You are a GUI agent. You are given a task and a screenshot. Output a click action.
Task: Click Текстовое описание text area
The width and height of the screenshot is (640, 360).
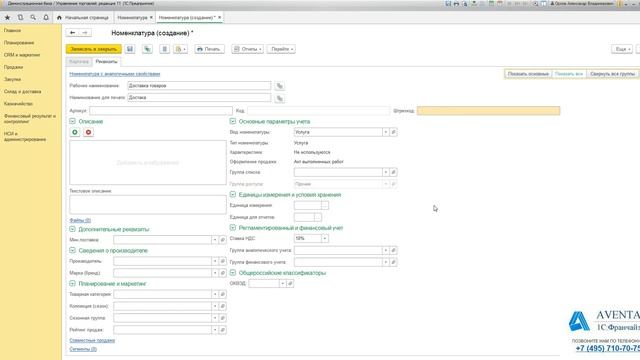[x=148, y=204]
